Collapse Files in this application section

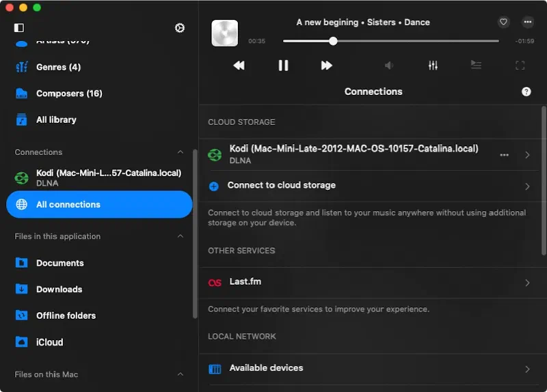click(181, 236)
